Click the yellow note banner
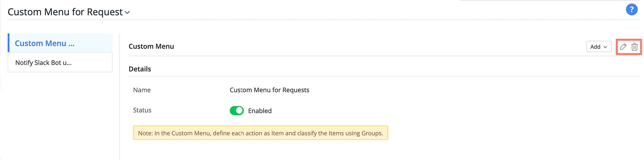This screenshot has width=644, height=160. 260,133
